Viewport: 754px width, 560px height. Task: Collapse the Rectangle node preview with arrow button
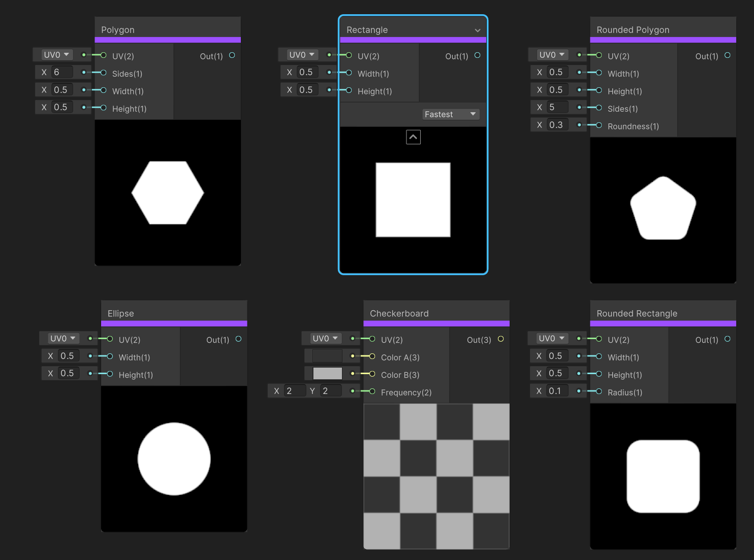click(413, 137)
